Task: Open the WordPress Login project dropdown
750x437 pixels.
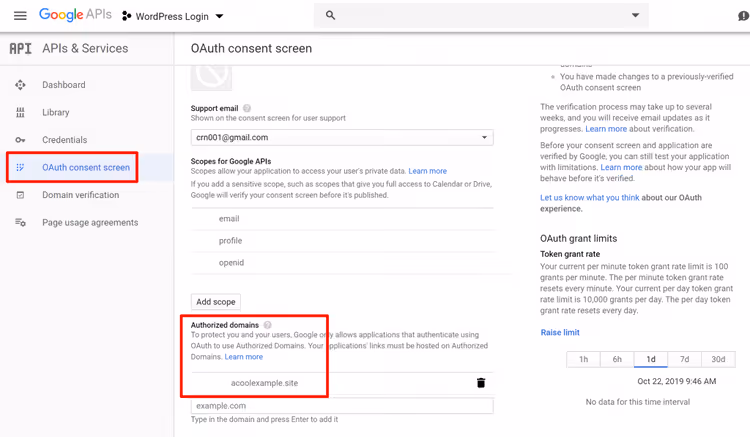Action: tap(173, 16)
